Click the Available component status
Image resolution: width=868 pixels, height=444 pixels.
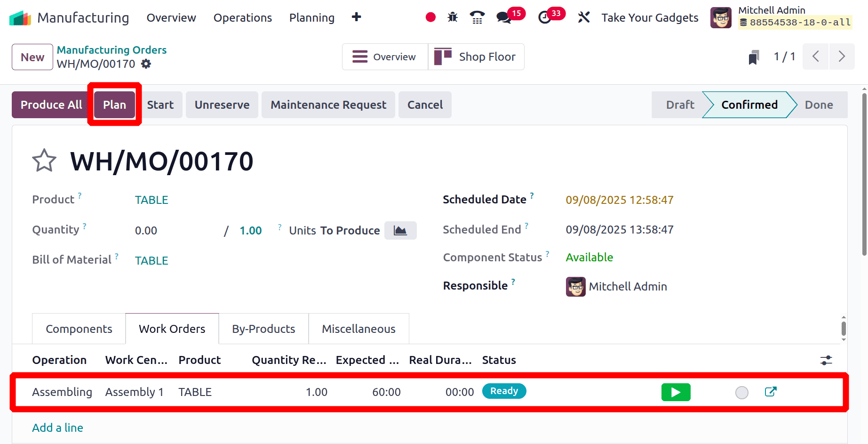589,258
